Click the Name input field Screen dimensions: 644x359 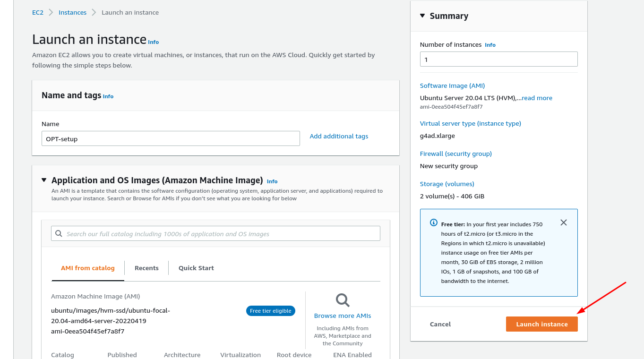coord(171,138)
